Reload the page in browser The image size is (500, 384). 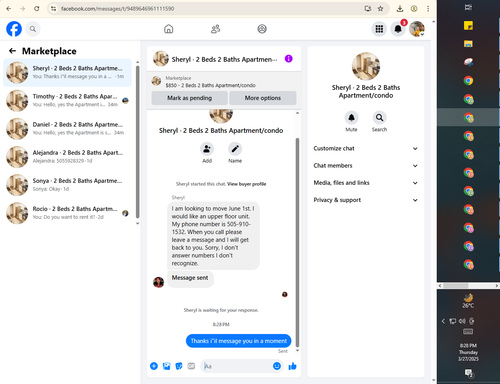pos(37,9)
